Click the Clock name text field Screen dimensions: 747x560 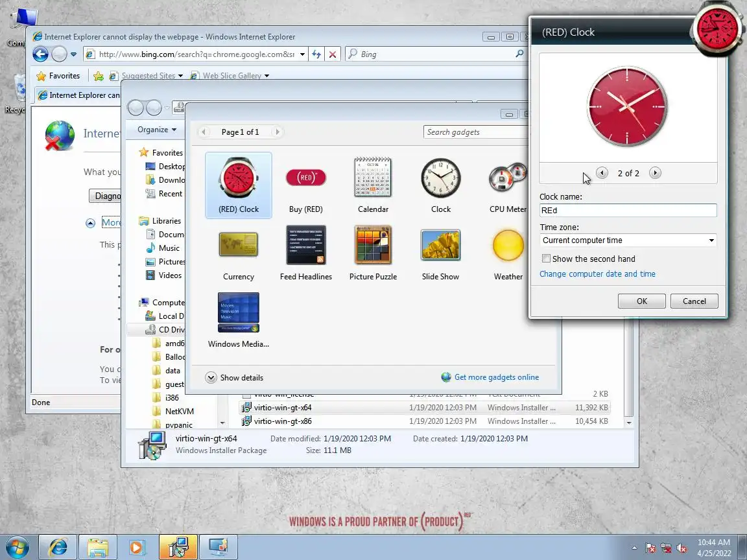pyautogui.click(x=628, y=211)
